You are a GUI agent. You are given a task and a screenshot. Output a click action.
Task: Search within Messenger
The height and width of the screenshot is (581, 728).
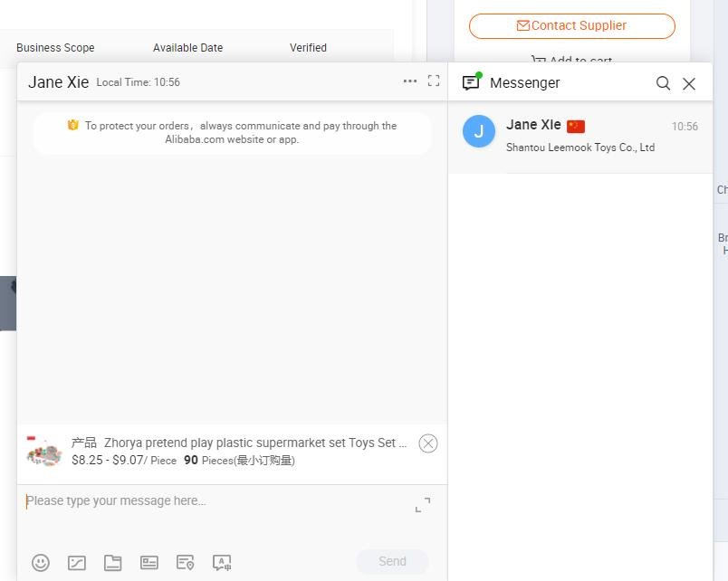[663, 83]
